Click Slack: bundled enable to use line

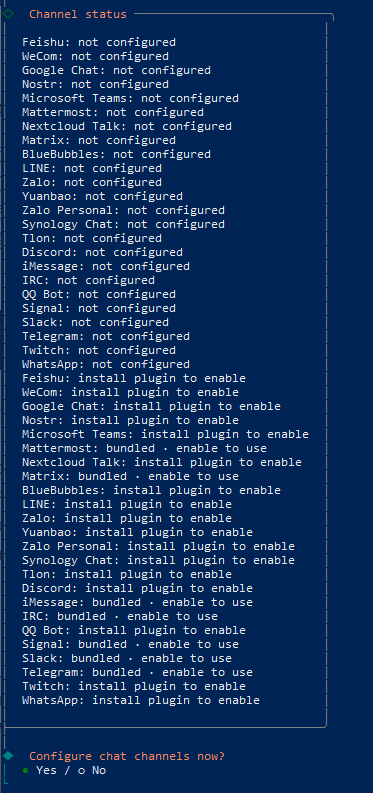pyautogui.click(x=127, y=658)
